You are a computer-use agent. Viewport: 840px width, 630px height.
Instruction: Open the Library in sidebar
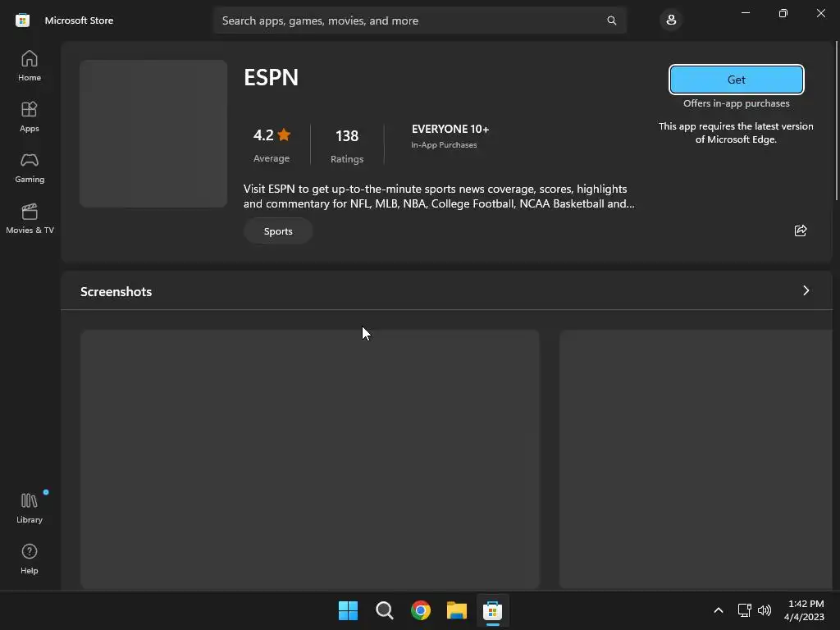coord(30,508)
